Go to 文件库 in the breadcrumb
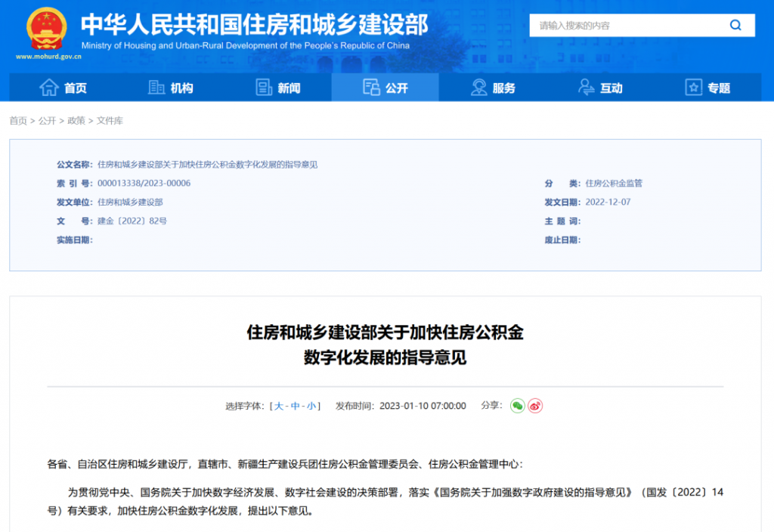Screen dimensions: 774x532 click(x=110, y=120)
